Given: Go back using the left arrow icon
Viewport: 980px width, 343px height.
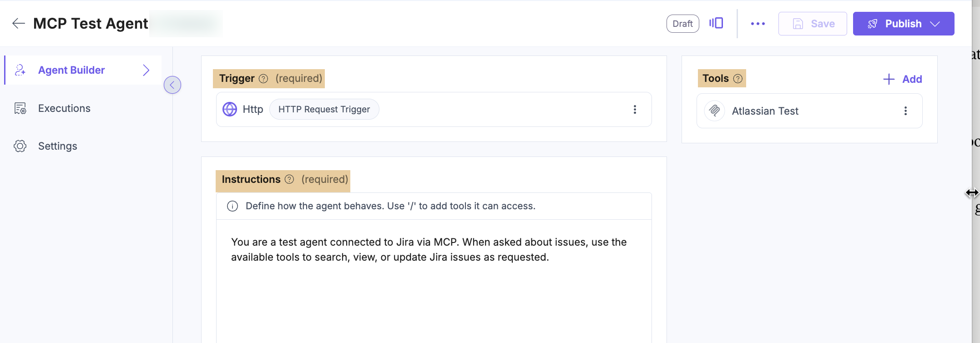Looking at the screenshot, I should pyautogui.click(x=18, y=23).
